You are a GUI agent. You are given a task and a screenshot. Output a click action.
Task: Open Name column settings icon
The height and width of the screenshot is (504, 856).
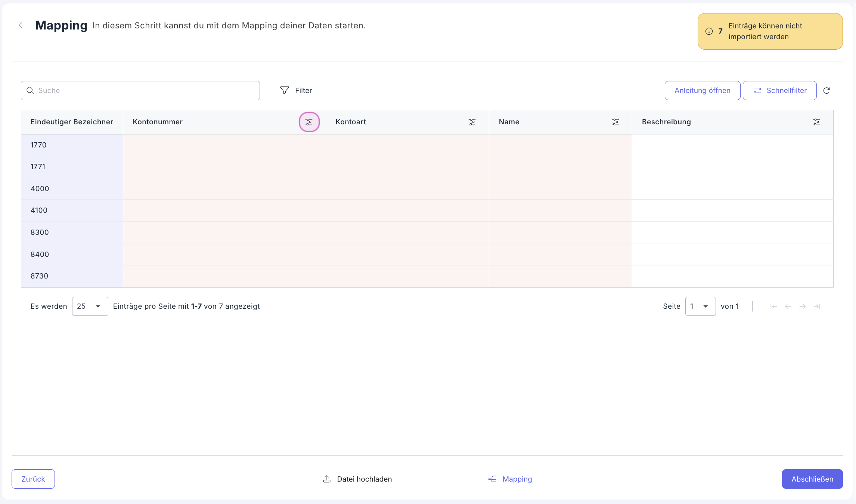(615, 122)
